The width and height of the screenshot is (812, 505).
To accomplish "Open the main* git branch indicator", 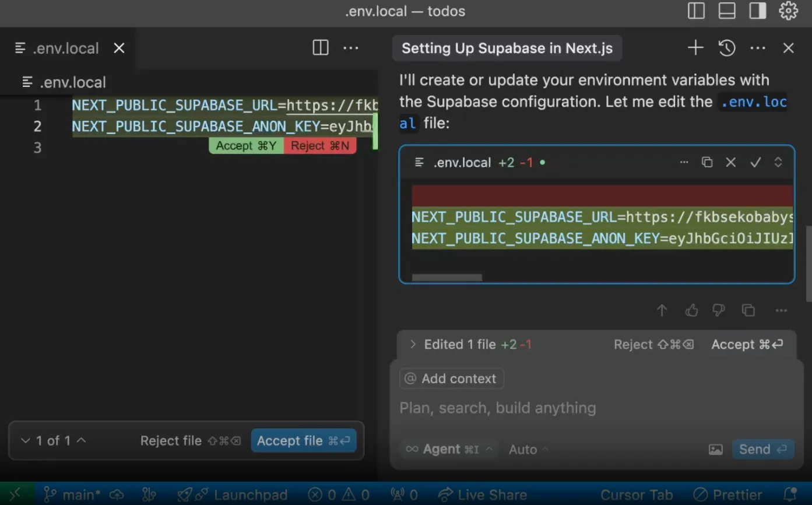I will (x=73, y=495).
